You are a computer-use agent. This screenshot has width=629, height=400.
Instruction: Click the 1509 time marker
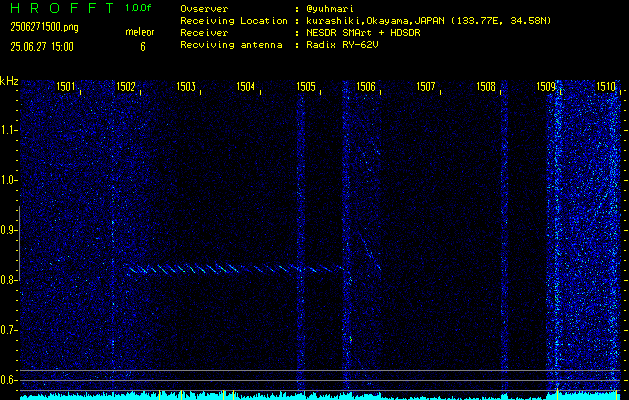click(546, 86)
